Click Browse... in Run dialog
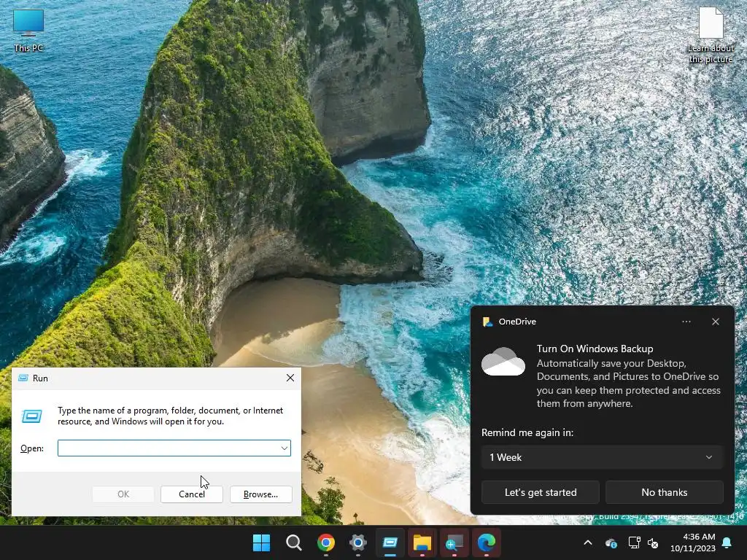The image size is (747, 560). point(260,494)
